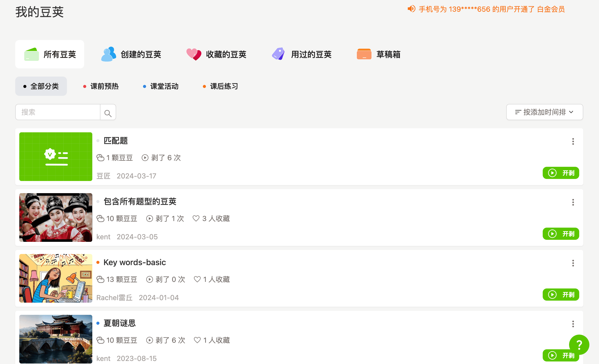
Task: Open the green help question mark bubble
Action: tap(579, 344)
